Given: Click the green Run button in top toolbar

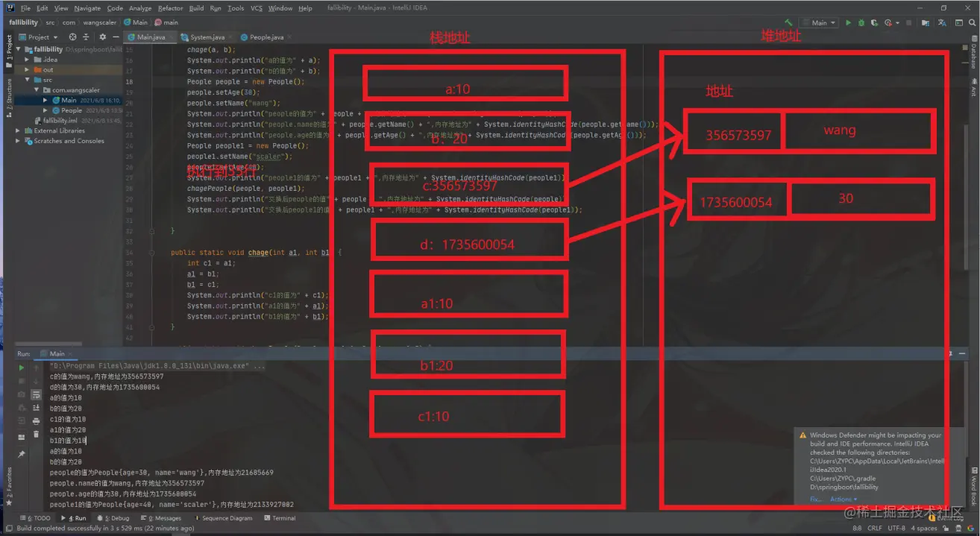Looking at the screenshot, I should [848, 22].
